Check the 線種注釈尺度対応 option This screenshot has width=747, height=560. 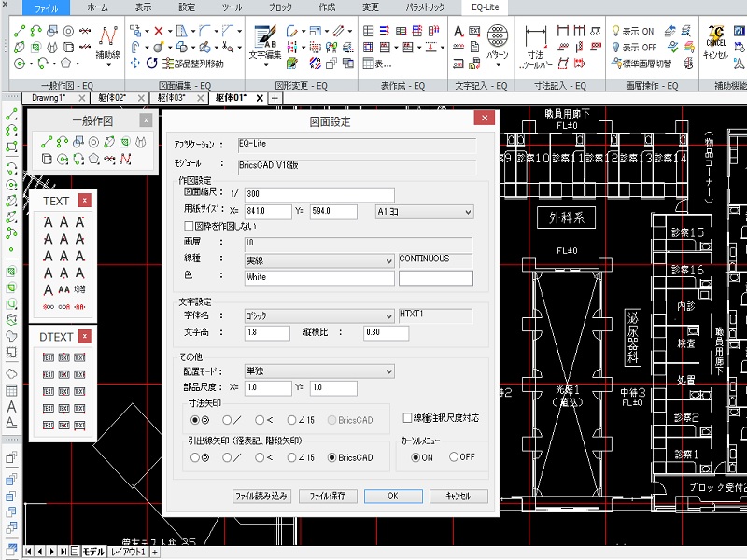(x=407, y=417)
